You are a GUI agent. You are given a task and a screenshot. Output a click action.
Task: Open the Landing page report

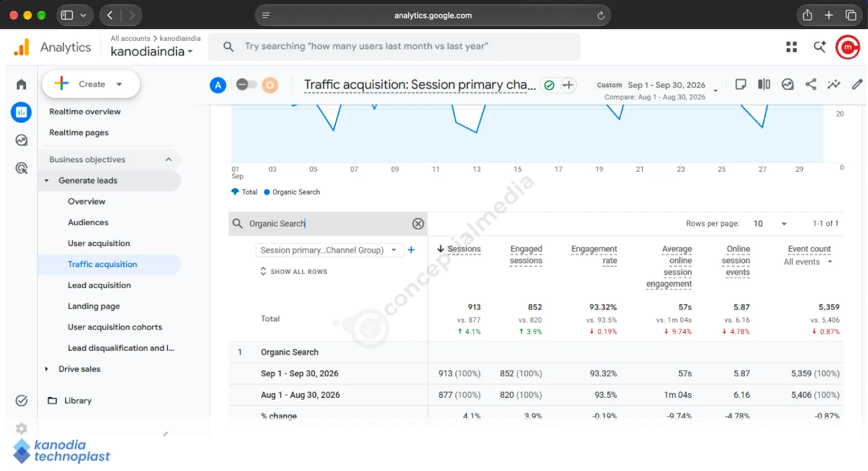(x=94, y=306)
